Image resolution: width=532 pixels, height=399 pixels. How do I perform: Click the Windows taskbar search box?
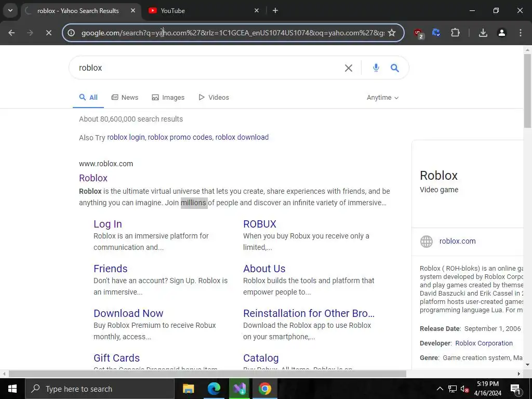tap(100, 389)
